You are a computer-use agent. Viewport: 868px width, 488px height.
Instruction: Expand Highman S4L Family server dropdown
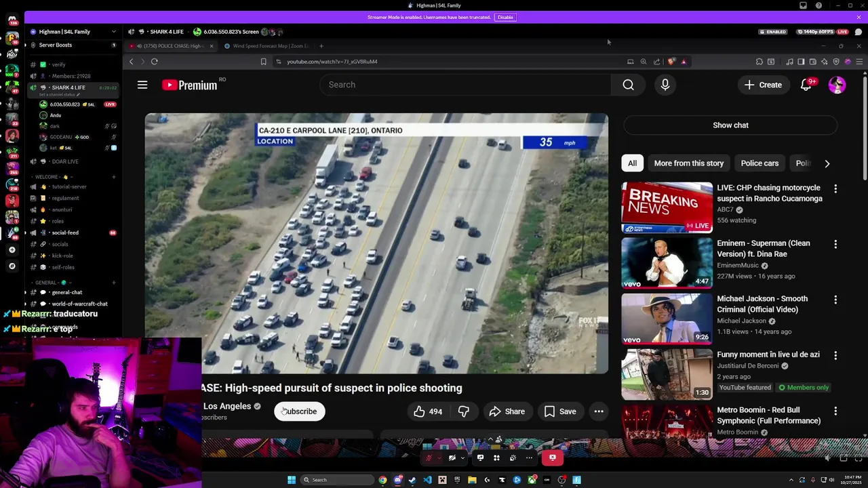[114, 32]
